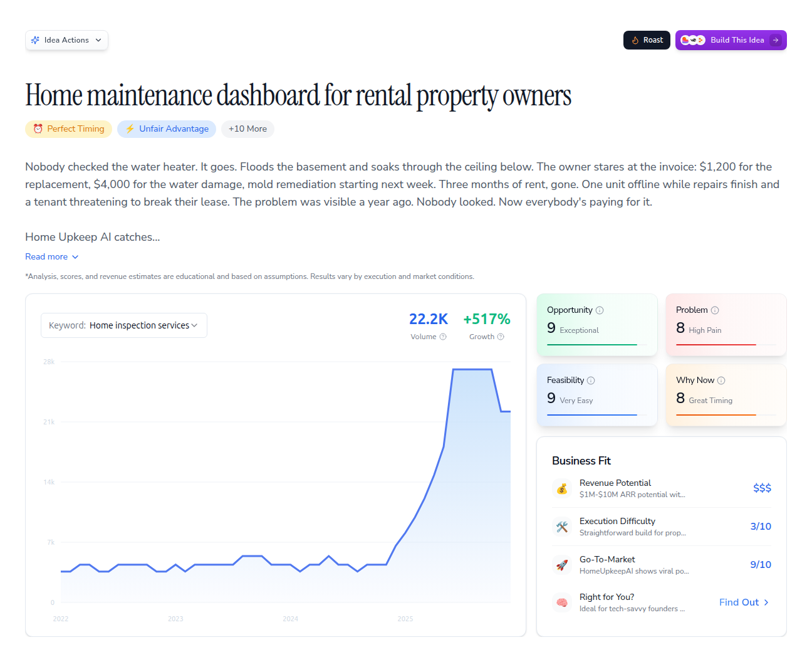Click the lightning bolt icon on Unfair Advantage
Screen dimensions: 812x662
[x=130, y=129]
